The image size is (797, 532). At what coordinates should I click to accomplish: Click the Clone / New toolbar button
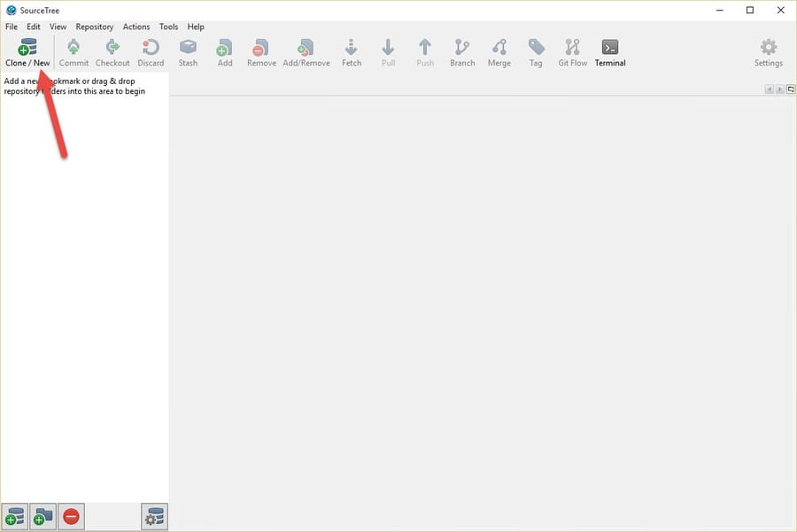coord(27,52)
